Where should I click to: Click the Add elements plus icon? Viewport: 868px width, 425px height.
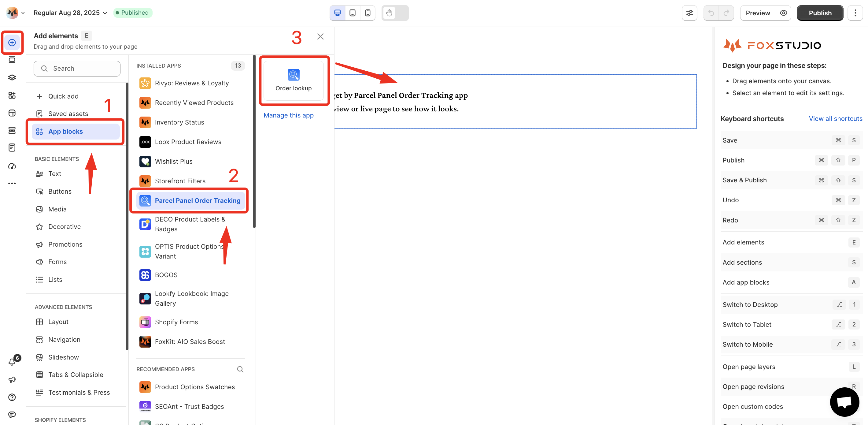tap(12, 43)
